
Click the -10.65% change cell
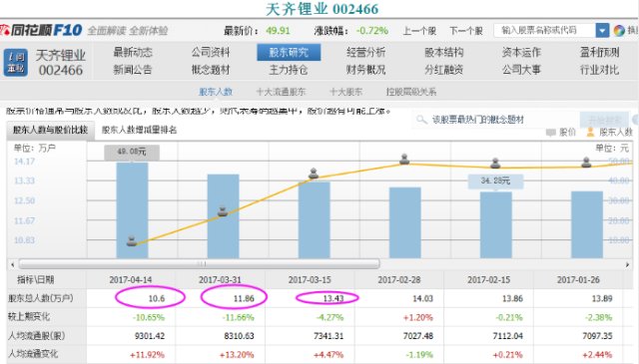pyautogui.click(x=149, y=317)
